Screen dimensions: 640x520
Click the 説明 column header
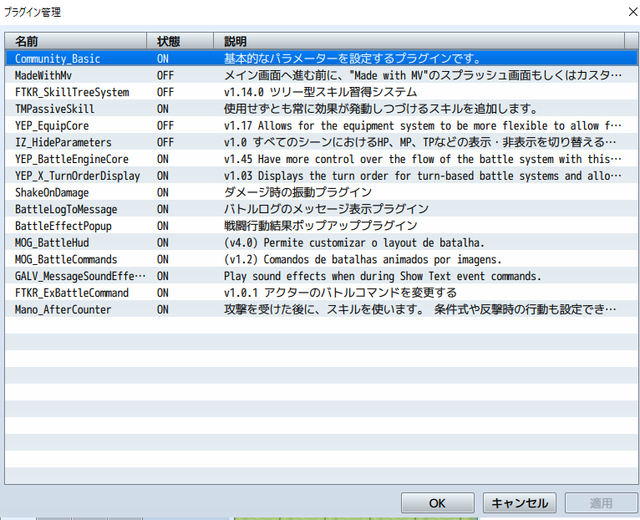[419, 41]
